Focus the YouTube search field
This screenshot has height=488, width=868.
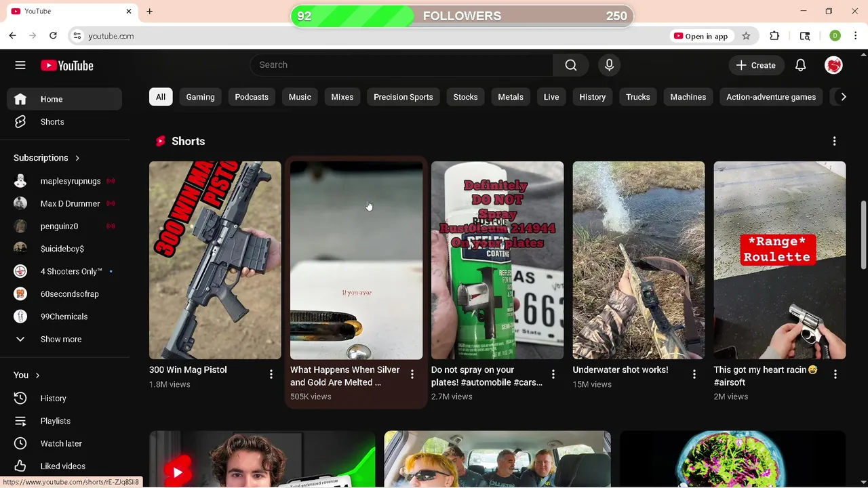tap(401, 65)
